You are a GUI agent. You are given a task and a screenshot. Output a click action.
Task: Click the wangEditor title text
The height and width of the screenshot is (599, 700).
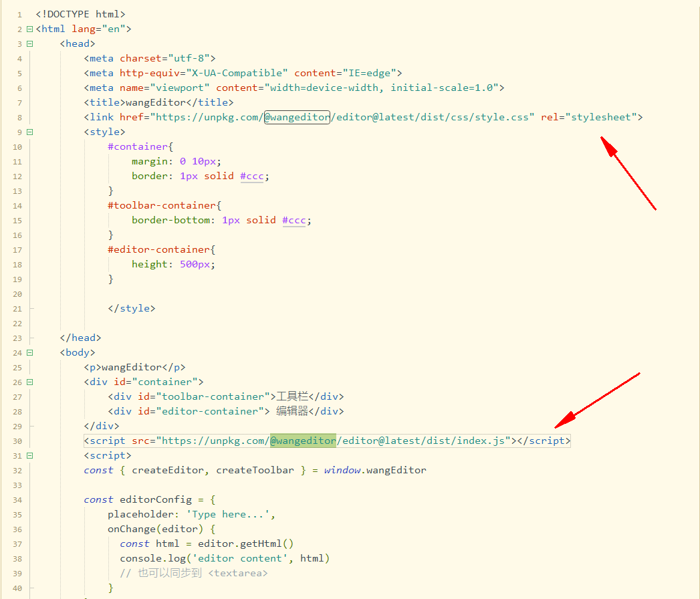coord(155,103)
